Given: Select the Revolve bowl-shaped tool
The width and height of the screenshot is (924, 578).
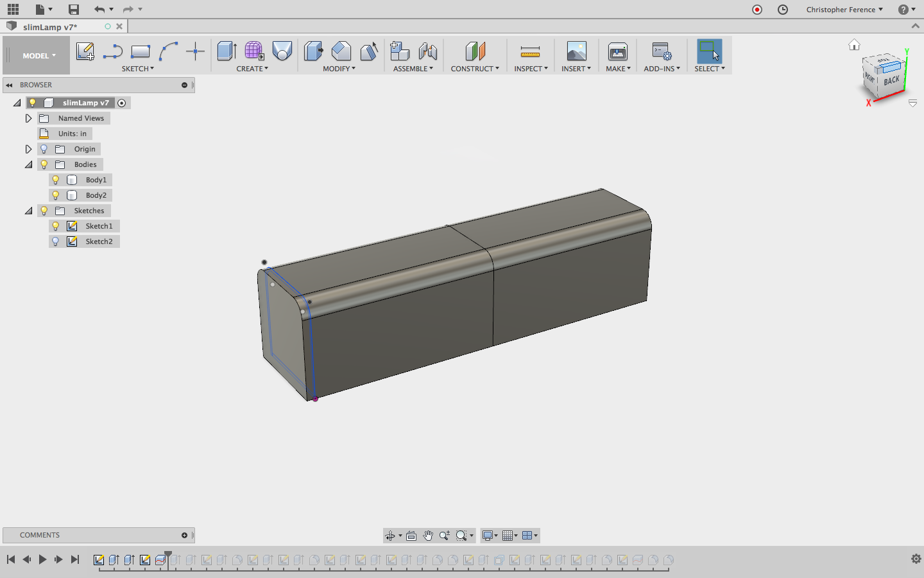Looking at the screenshot, I should click(282, 51).
